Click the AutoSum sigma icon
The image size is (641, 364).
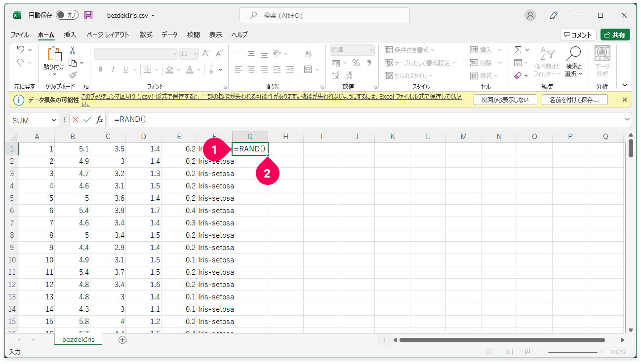[x=518, y=50]
